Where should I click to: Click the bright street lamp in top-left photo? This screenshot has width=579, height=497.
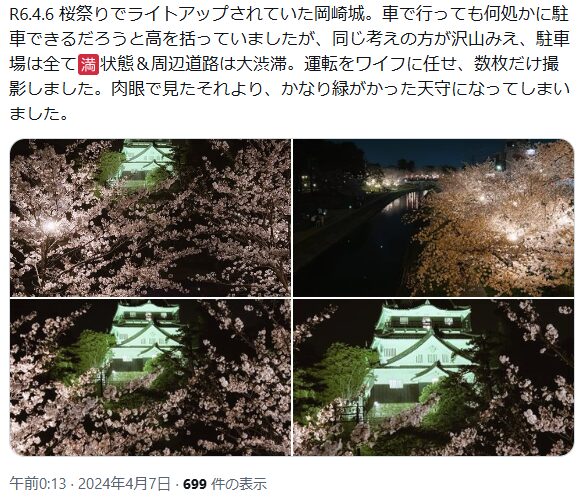point(51,226)
